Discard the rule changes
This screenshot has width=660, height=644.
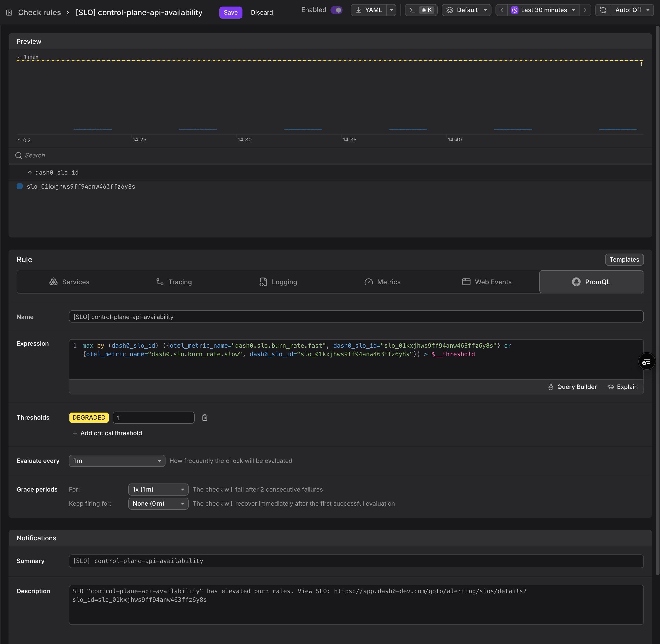[x=262, y=13]
